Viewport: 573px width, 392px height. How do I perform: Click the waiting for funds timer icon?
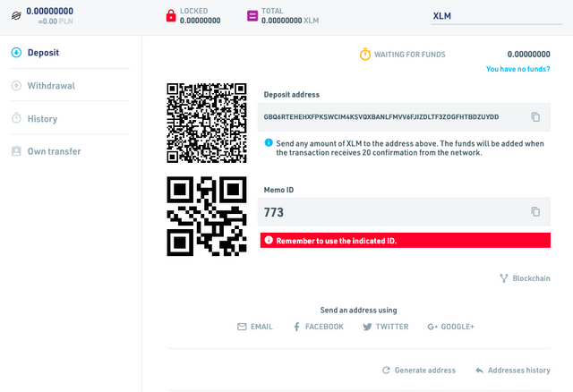click(x=365, y=54)
